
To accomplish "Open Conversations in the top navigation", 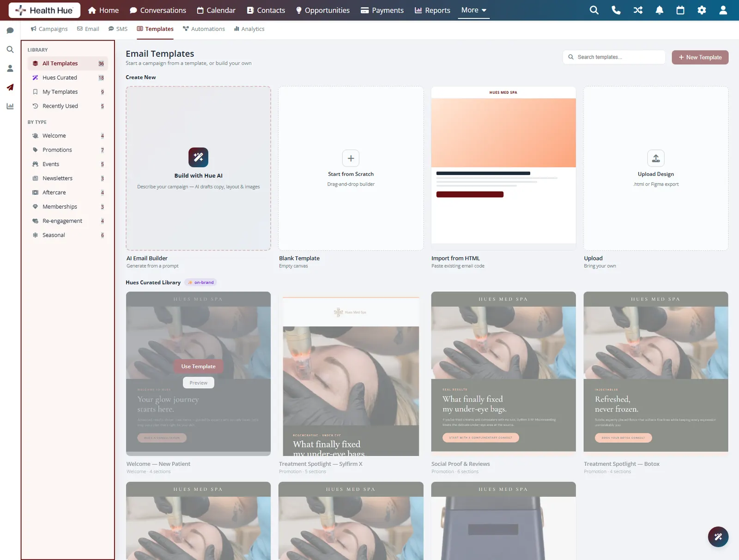I will 158,10.
